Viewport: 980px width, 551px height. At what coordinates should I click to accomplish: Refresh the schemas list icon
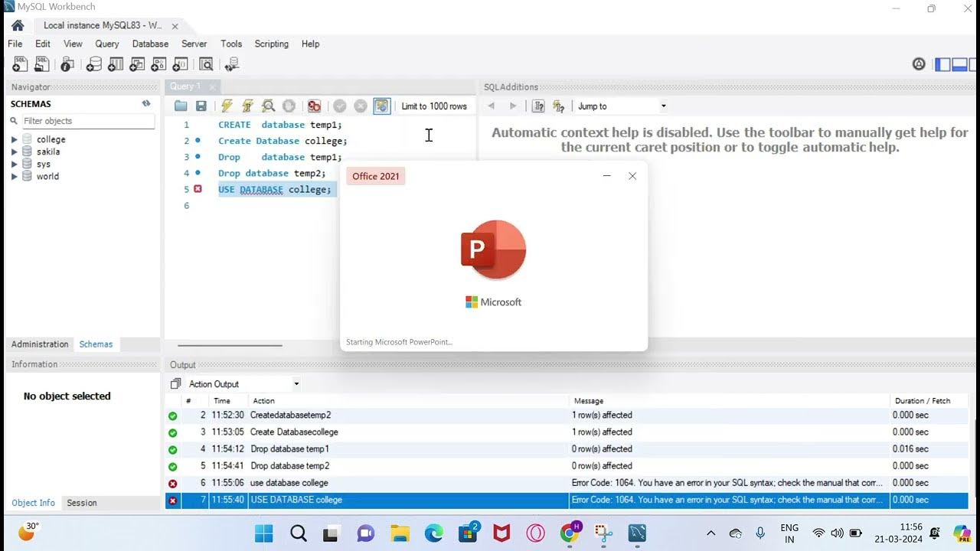tap(146, 103)
